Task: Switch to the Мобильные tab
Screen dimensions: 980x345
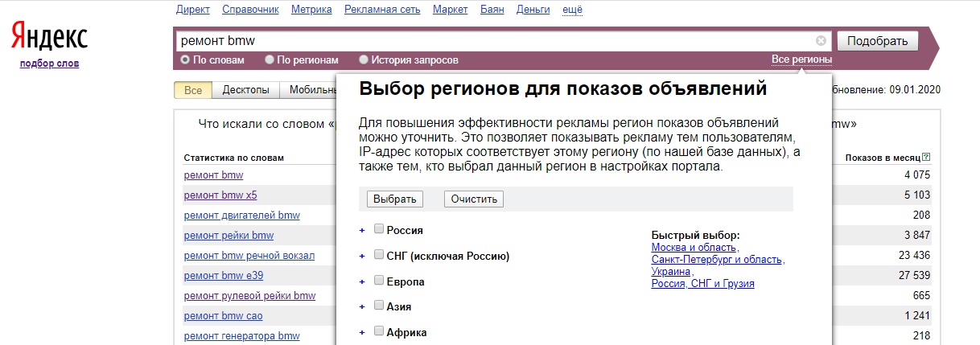Action: click(308, 90)
